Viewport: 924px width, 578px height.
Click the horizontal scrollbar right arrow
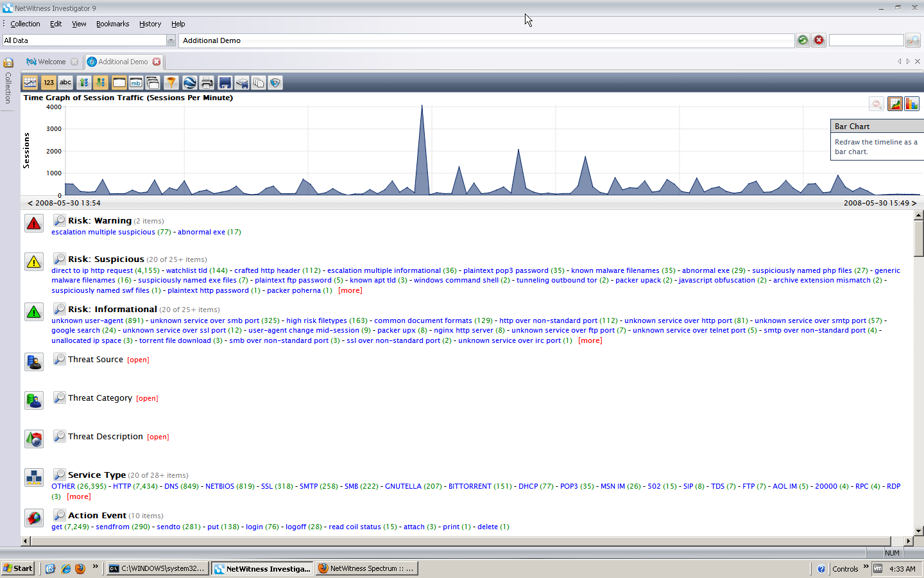pos(908,541)
